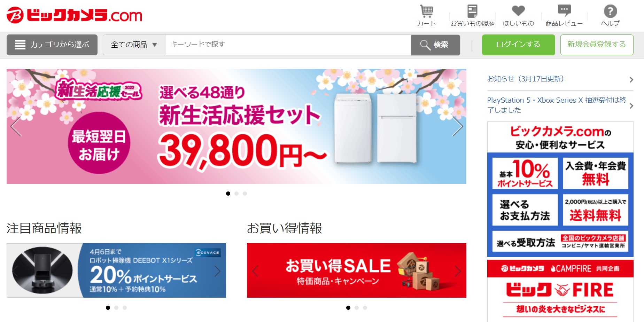Open the wishlist heart icon

click(x=518, y=11)
